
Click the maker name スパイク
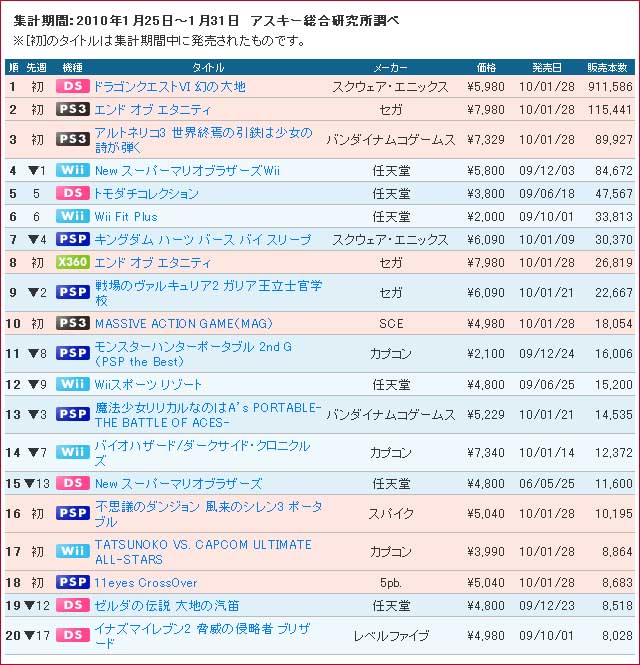tap(391, 514)
